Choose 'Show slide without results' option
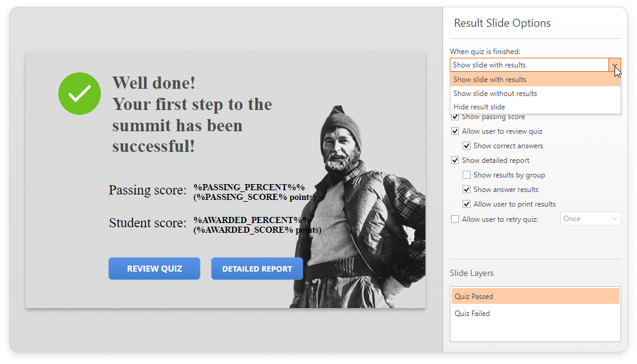The width and height of the screenshot is (637, 364). click(x=535, y=94)
